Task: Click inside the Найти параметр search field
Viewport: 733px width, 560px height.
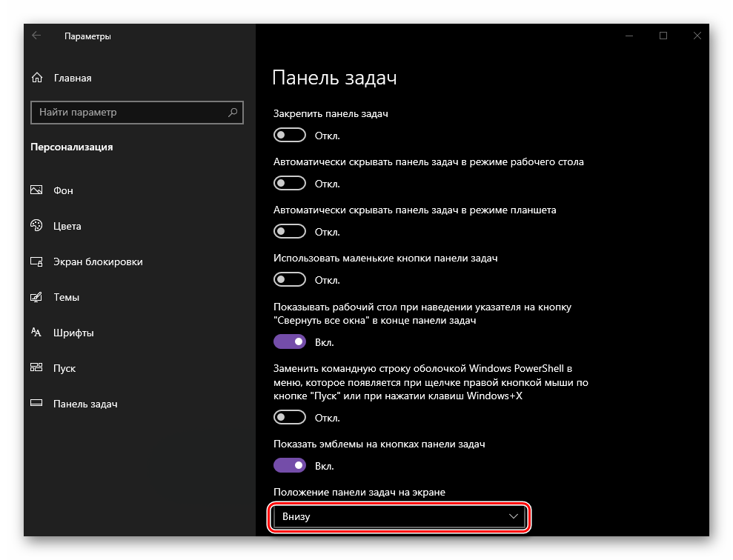Action: click(x=137, y=112)
